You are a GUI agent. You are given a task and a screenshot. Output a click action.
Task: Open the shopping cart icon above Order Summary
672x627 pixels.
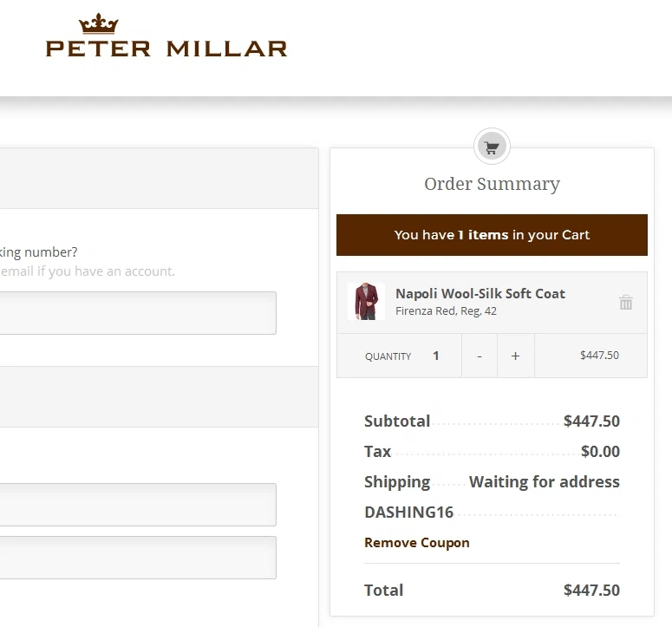click(x=492, y=147)
